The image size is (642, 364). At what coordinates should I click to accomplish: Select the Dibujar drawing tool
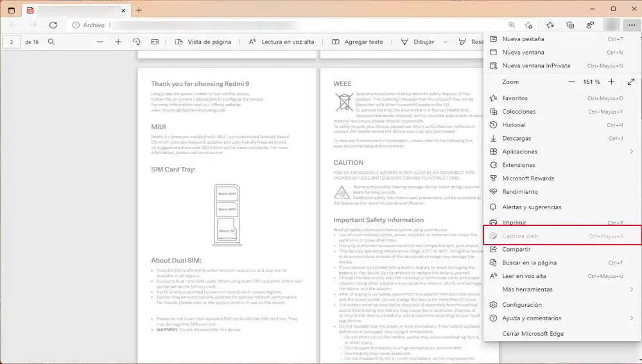(418, 42)
